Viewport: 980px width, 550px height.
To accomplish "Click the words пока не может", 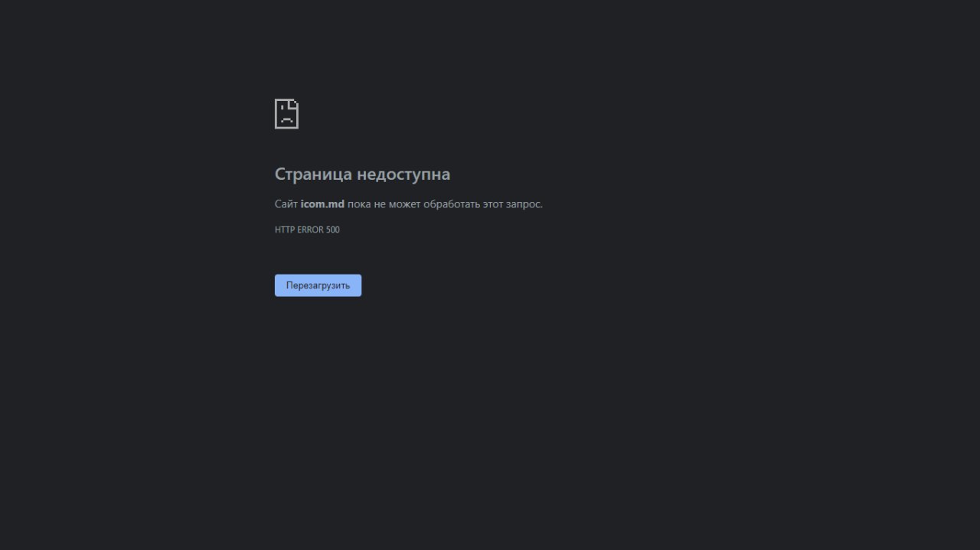I will tap(384, 204).
